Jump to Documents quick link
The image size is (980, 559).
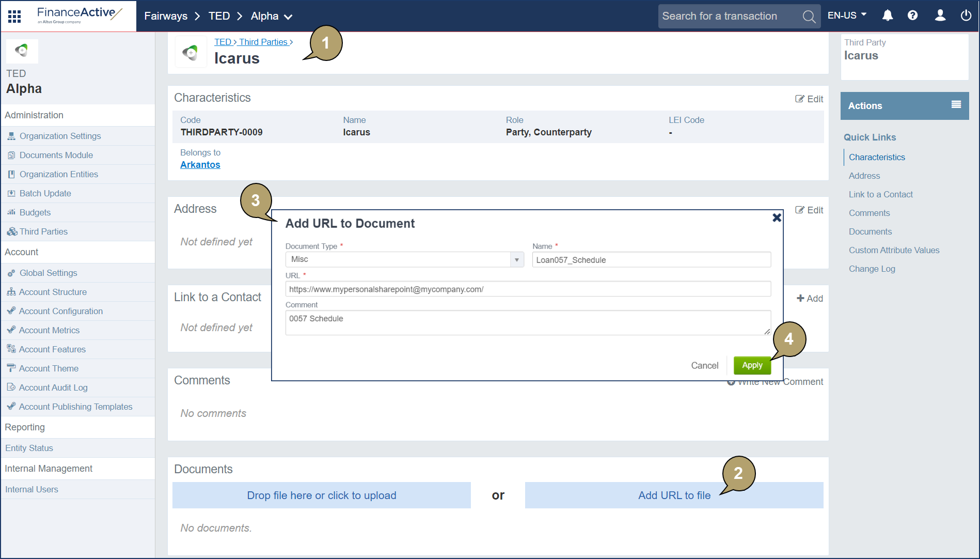871,231
